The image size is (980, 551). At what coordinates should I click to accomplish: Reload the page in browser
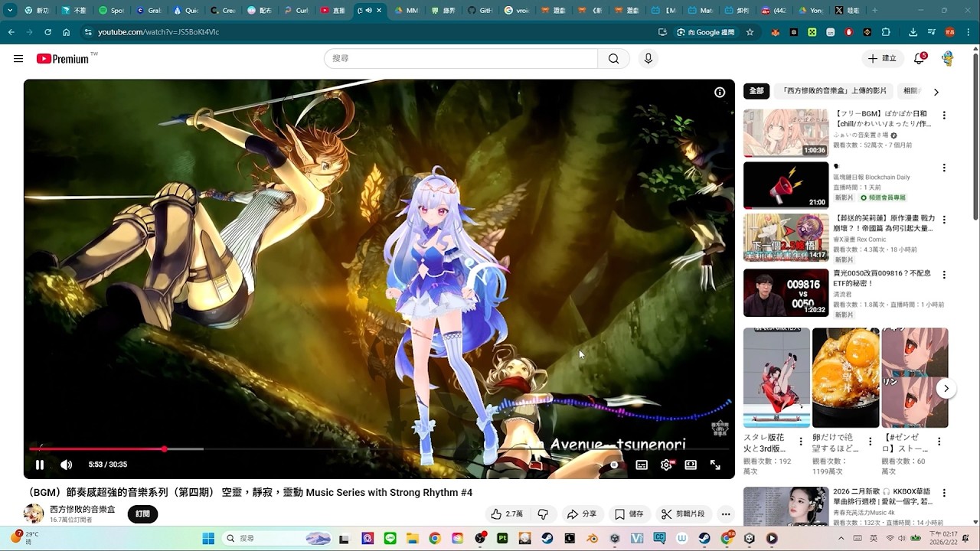(47, 32)
